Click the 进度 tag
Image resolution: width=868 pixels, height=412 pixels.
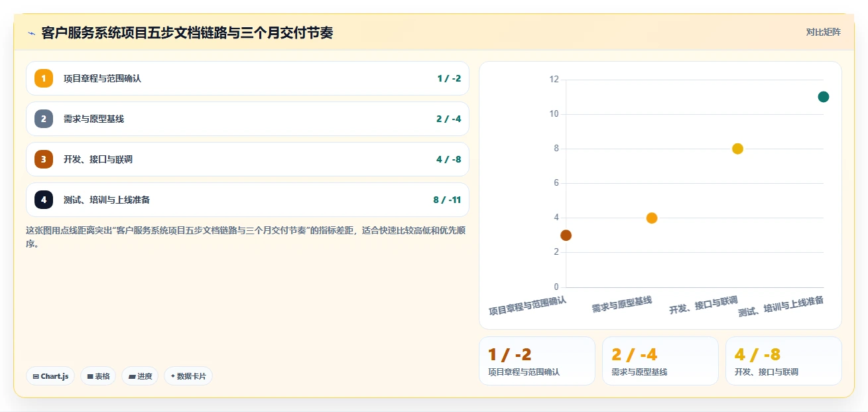pos(140,376)
